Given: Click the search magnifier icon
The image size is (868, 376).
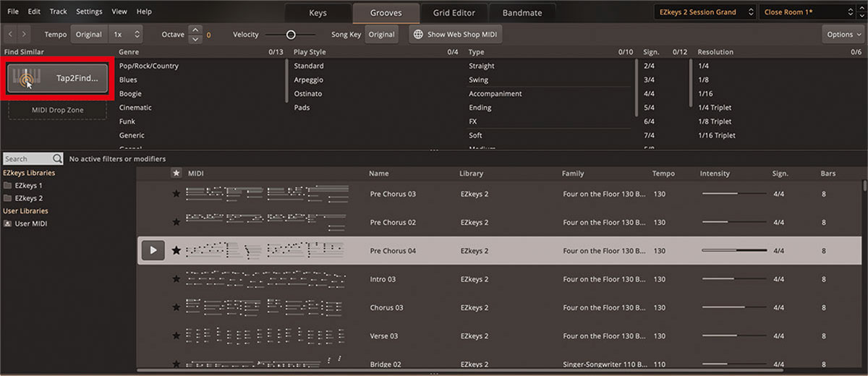Looking at the screenshot, I should (x=56, y=158).
